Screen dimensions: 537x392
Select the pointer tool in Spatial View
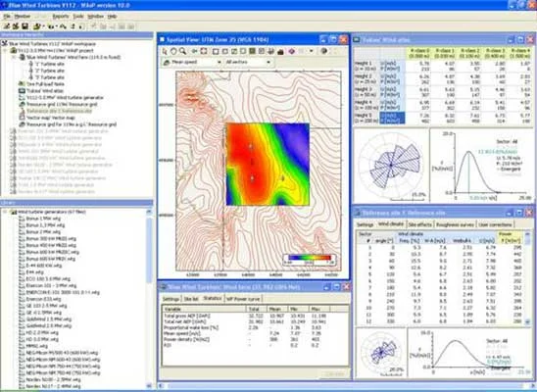tap(165, 51)
